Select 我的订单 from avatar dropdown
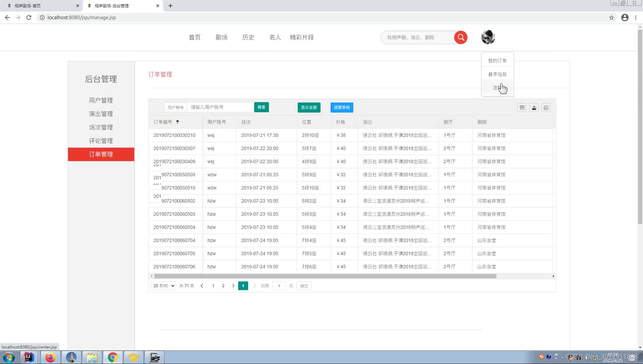Viewport: 643px width, 364px height. 497,61
